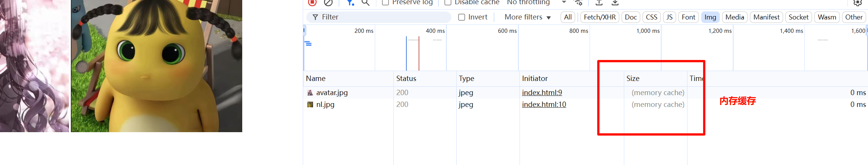Select the Img filter type
This screenshot has width=868, height=165.
[710, 17]
